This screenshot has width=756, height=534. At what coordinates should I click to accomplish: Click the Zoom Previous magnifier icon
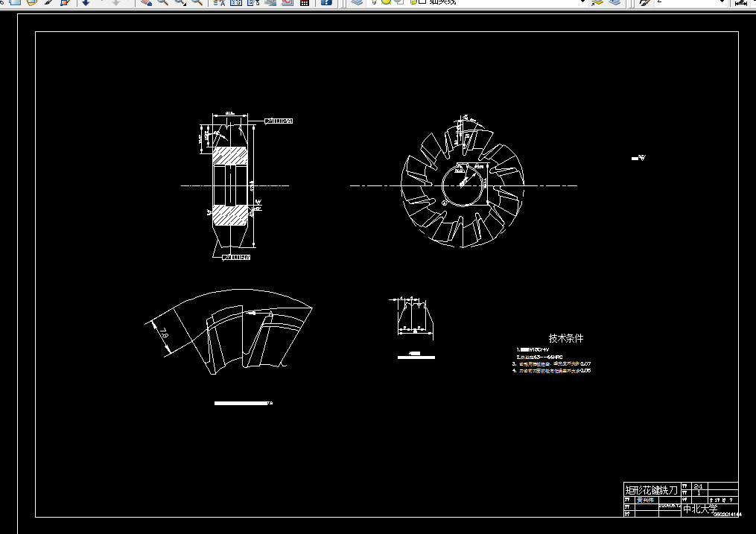pos(197,2)
